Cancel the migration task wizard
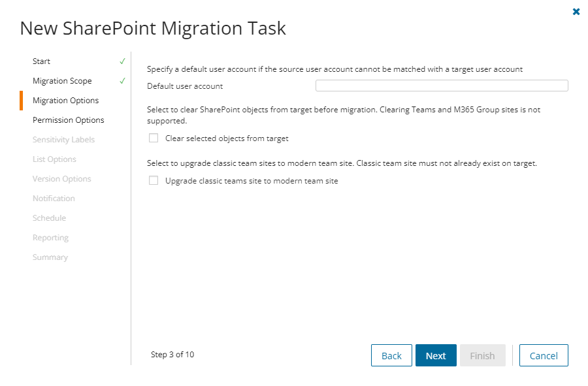The width and height of the screenshot is (588, 386). [x=544, y=355]
